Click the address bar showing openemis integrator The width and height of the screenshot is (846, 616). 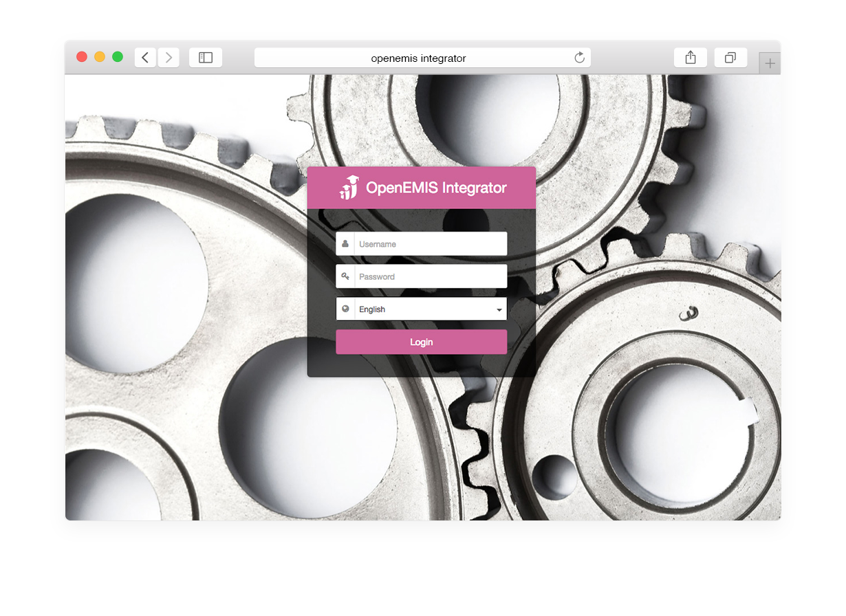[422, 58]
